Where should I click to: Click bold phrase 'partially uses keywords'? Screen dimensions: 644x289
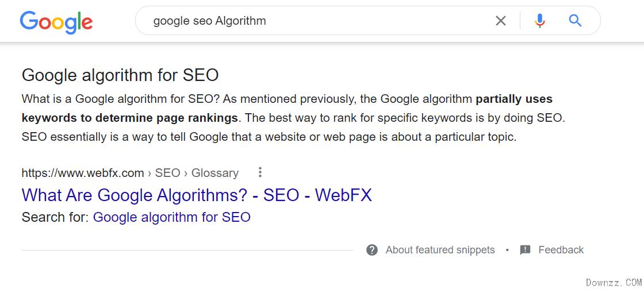coord(514,99)
